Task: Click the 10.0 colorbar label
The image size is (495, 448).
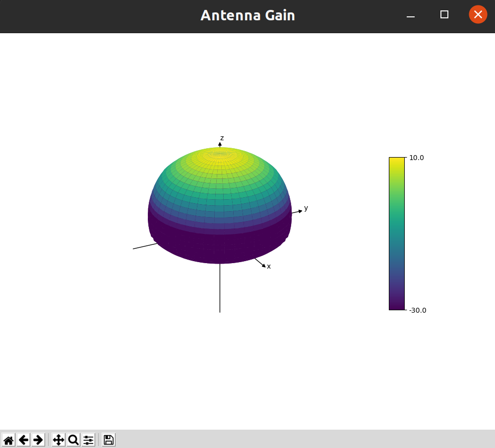Action: [416, 158]
